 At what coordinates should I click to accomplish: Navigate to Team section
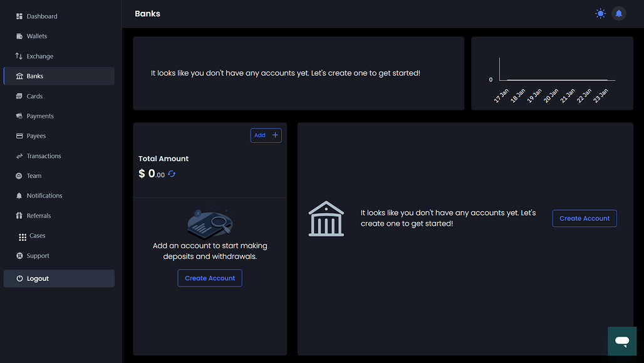(34, 176)
